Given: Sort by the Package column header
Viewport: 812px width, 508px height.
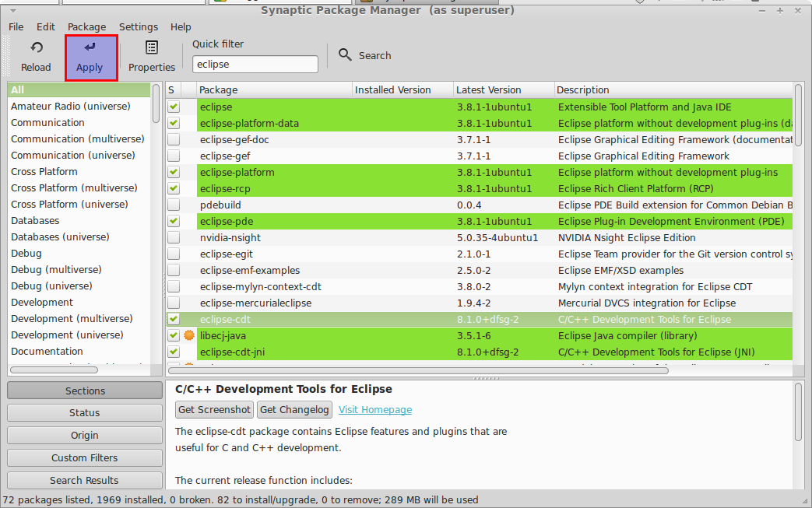Looking at the screenshot, I should (275, 90).
